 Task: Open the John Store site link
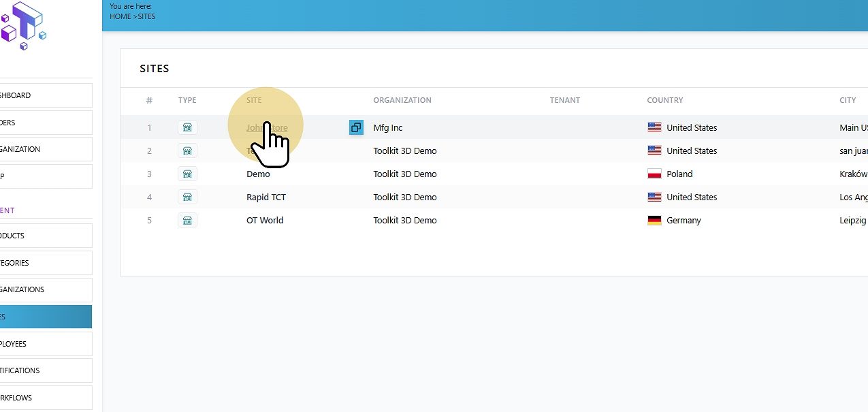(x=267, y=127)
